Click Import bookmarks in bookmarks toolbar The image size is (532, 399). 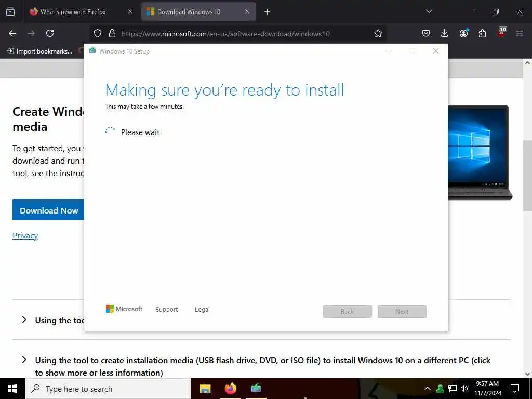[x=40, y=51]
